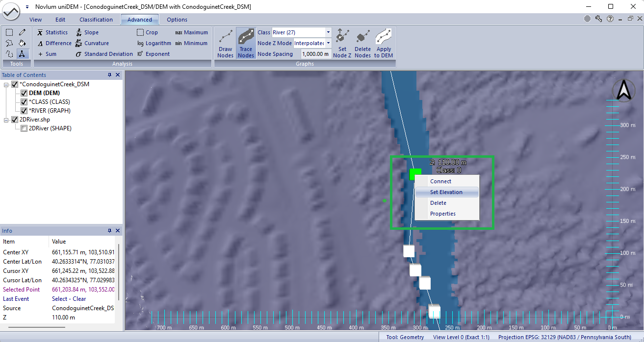Select the pencil draw tool
644x342 pixels.
point(22,32)
